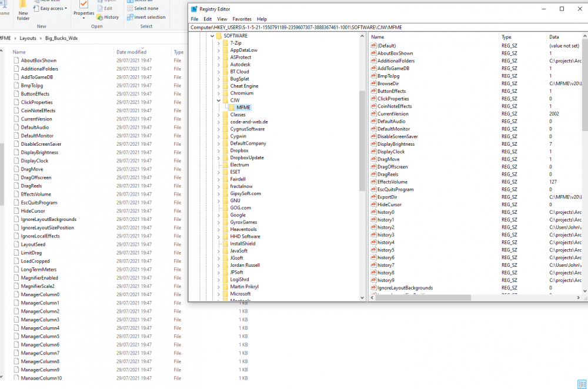Image resolution: width=588 pixels, height=389 pixels.
Task: Select the history0 registry value icon
Action: (373, 212)
